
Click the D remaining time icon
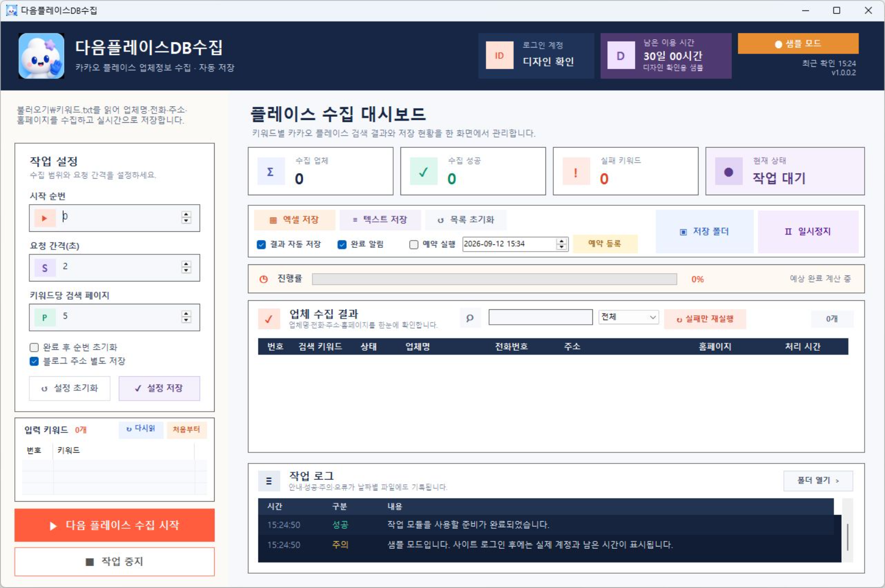[x=621, y=56]
